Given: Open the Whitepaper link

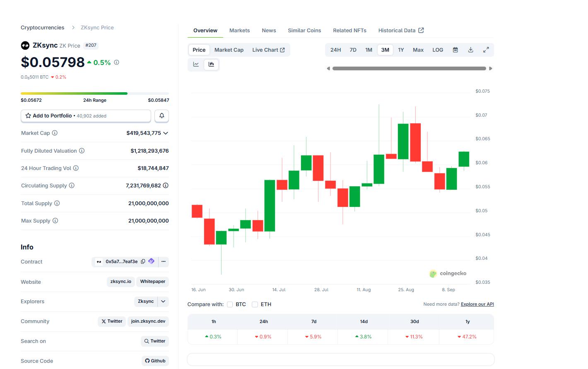Looking at the screenshot, I should click(152, 282).
